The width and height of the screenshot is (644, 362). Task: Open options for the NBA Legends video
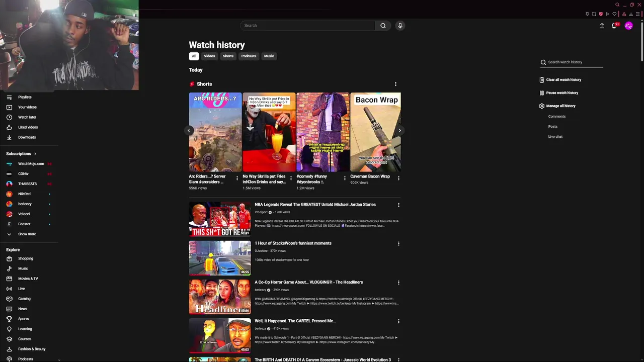click(398, 205)
